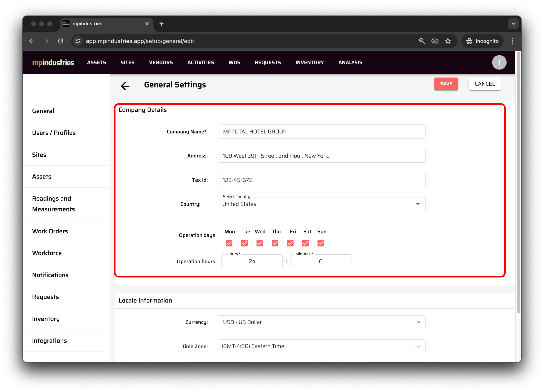Open the user avatar T menu
Screen dimensions: 544x392
click(499, 62)
